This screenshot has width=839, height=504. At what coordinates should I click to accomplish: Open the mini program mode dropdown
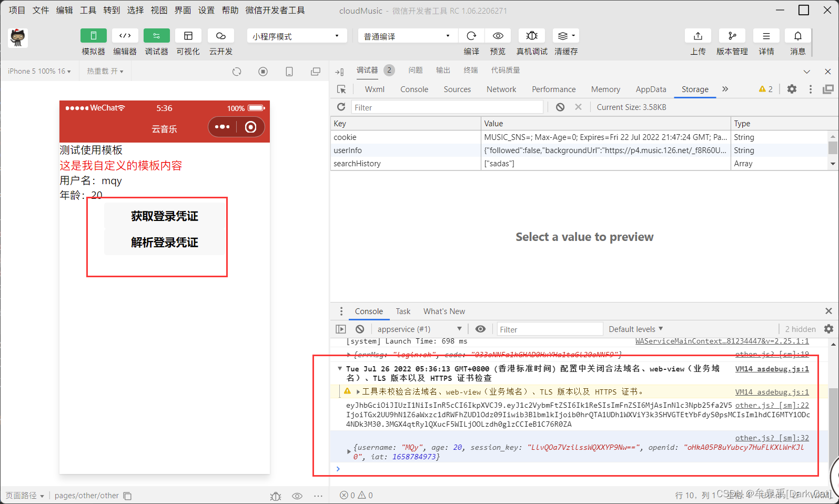click(x=297, y=36)
